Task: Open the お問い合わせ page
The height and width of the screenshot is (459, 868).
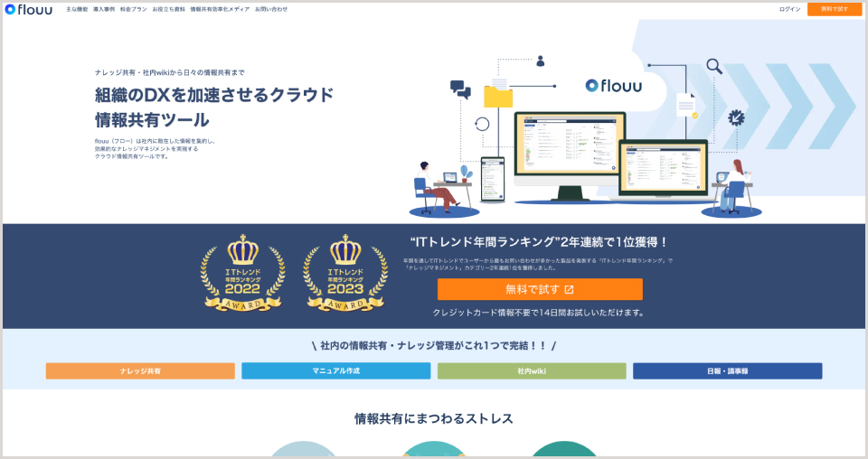Action: (x=271, y=9)
